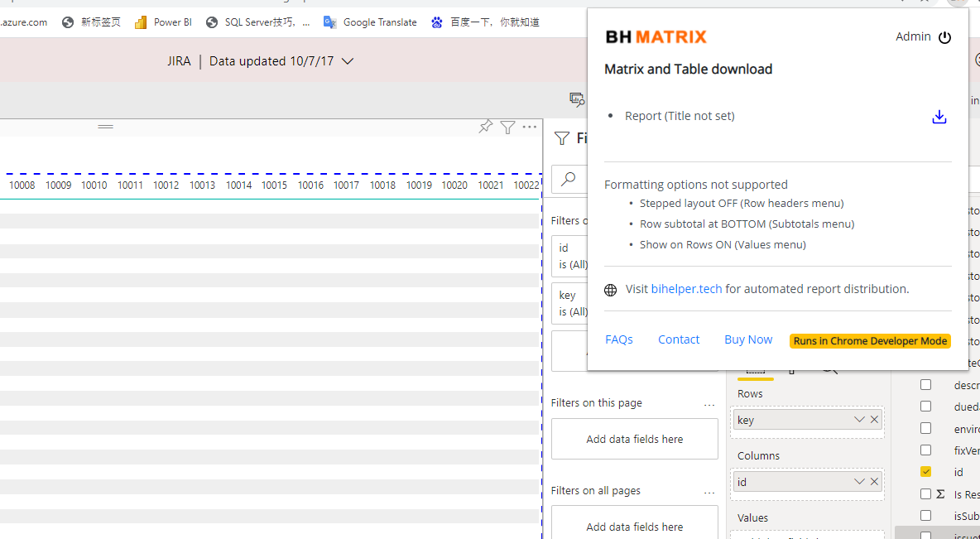980x539 pixels.
Task: Select column header 10018
Action: pos(382,185)
